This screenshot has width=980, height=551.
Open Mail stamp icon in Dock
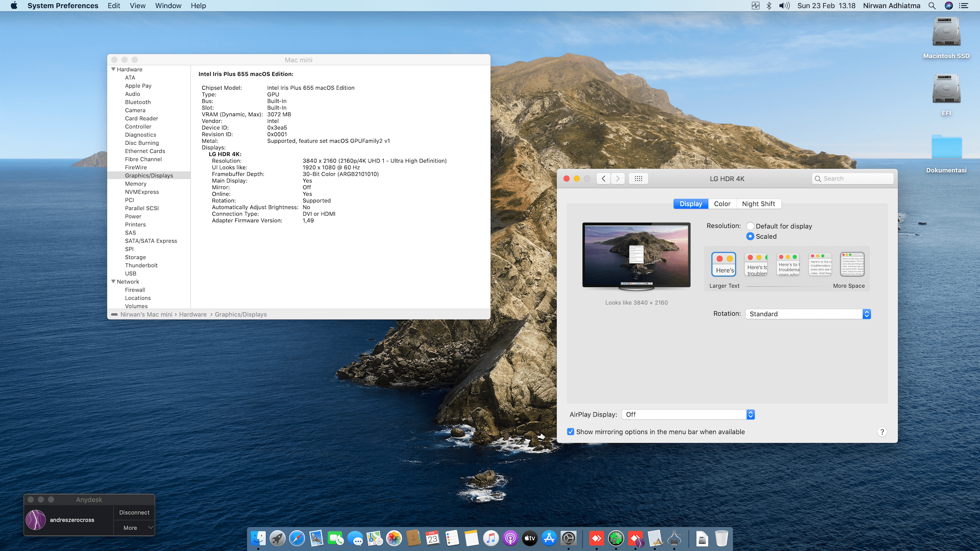pos(316,538)
